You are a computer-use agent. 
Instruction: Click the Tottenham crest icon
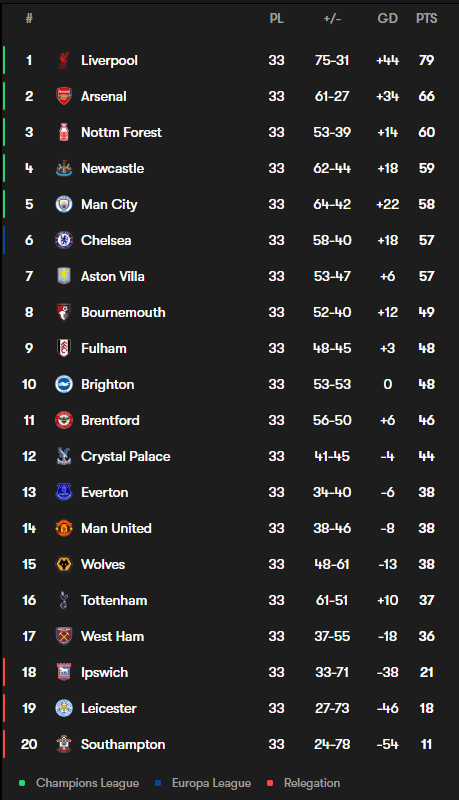64,600
